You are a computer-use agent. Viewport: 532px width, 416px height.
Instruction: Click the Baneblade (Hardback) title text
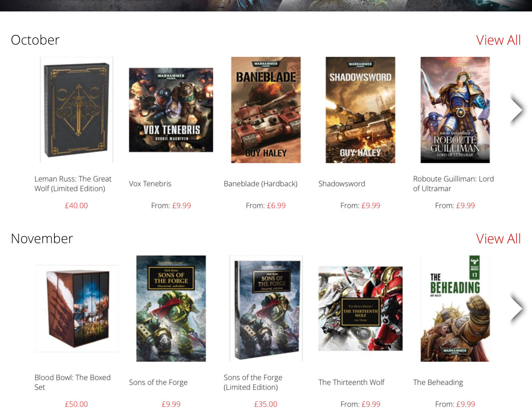pyautogui.click(x=260, y=184)
